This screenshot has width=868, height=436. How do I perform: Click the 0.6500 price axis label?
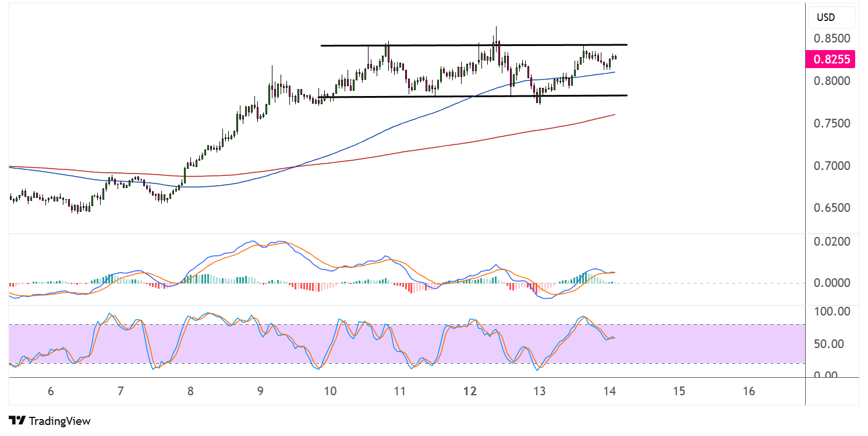pos(832,208)
